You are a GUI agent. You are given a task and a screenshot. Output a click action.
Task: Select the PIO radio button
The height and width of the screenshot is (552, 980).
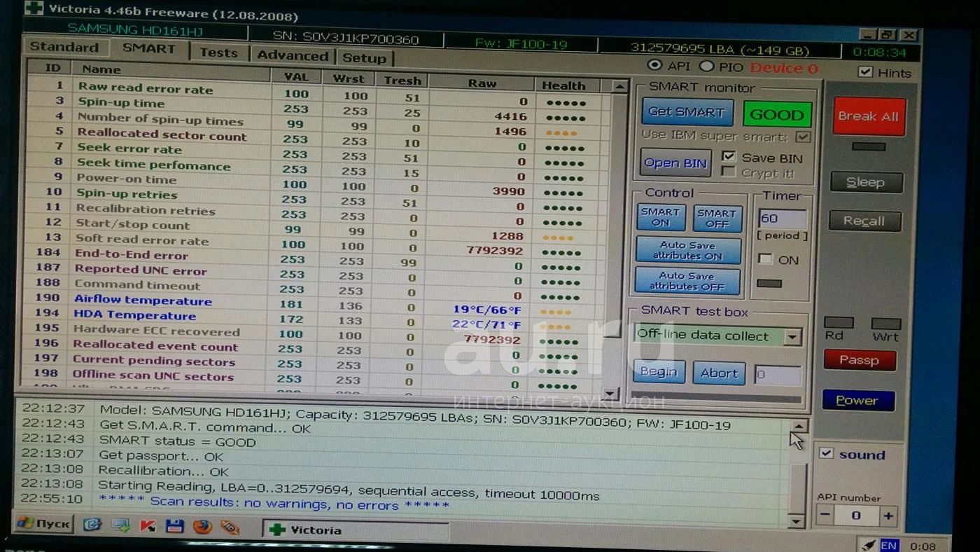point(706,66)
